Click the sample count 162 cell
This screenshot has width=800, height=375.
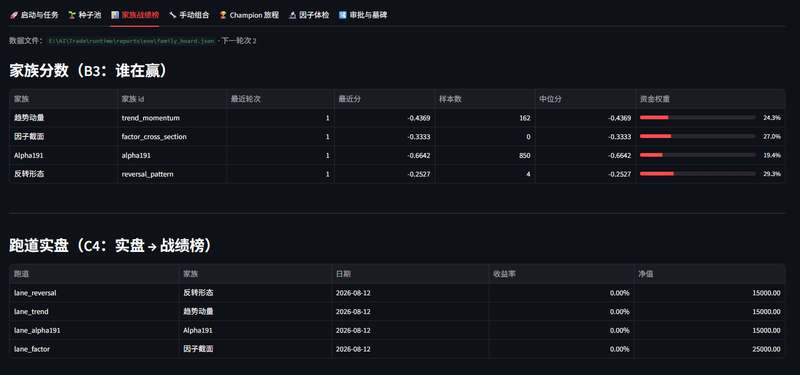[x=485, y=118]
